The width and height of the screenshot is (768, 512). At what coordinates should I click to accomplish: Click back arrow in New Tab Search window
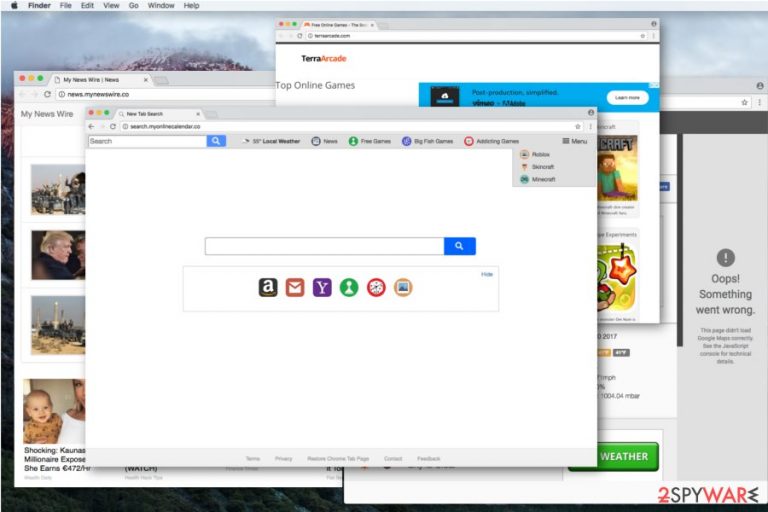point(92,126)
